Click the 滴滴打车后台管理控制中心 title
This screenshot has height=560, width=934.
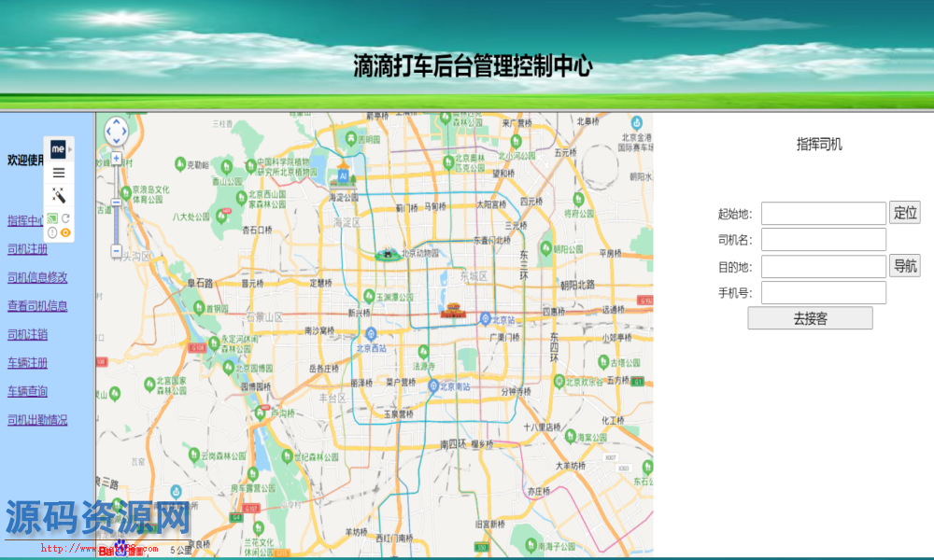pyautogui.click(x=473, y=65)
